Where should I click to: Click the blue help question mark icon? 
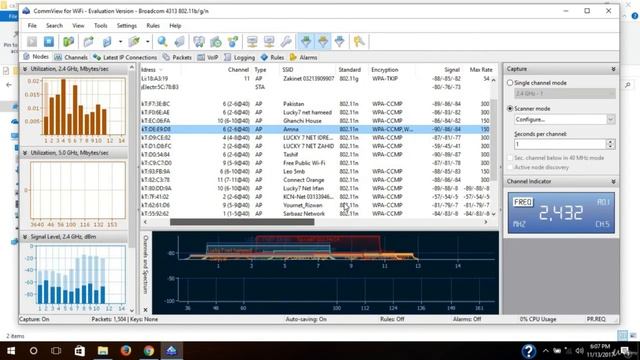529,351
